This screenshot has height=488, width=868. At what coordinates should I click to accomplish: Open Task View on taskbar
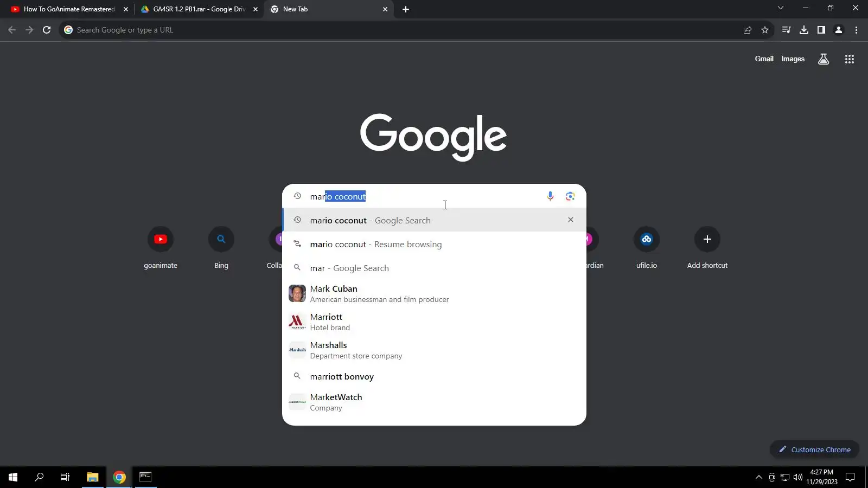(65, 477)
